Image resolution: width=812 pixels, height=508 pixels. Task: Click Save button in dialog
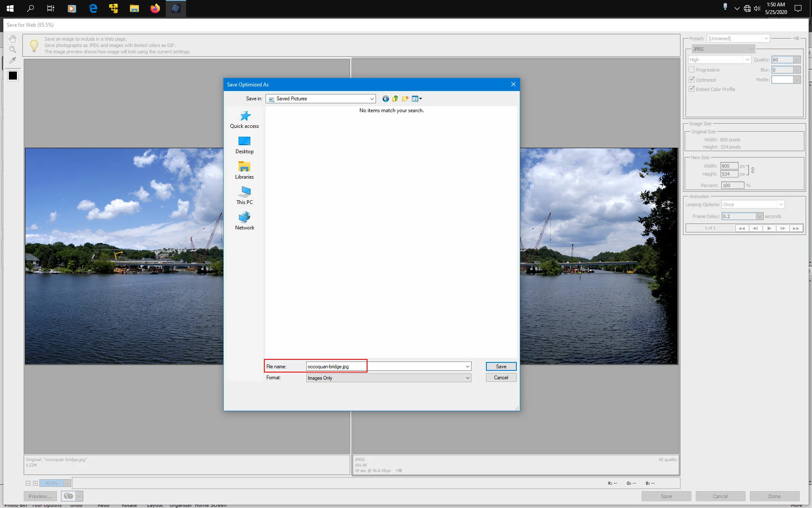click(x=501, y=367)
